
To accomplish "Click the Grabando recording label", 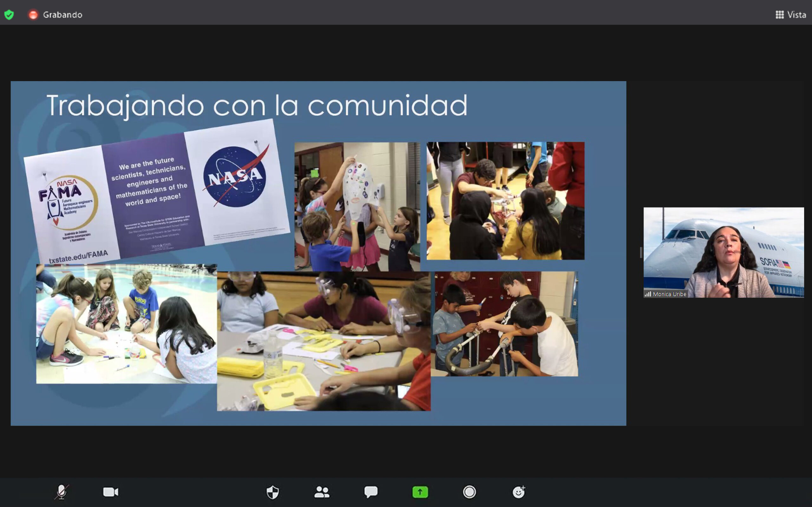I will point(62,15).
